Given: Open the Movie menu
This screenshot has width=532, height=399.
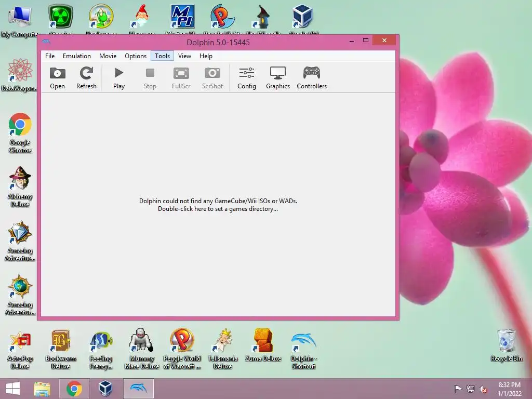Looking at the screenshot, I should (x=108, y=56).
